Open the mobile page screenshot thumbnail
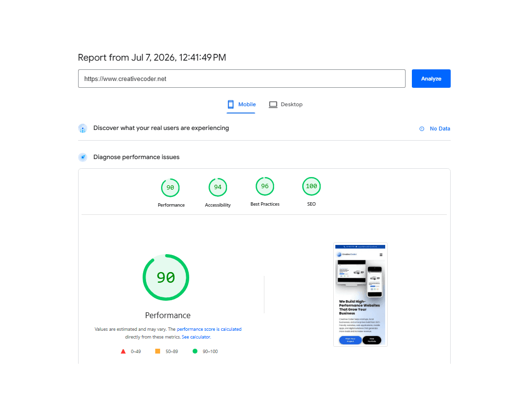 click(x=360, y=294)
